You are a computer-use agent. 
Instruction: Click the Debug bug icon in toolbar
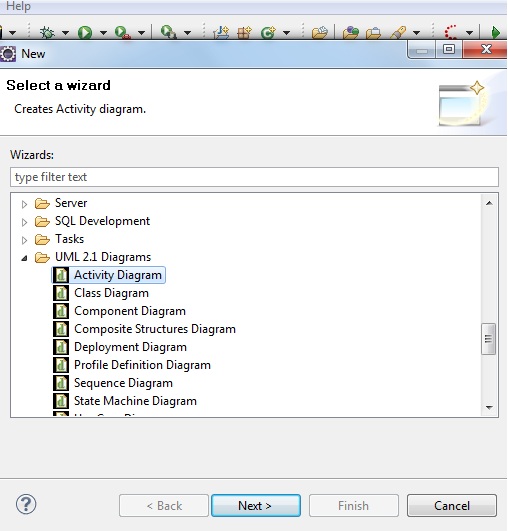tap(47, 33)
